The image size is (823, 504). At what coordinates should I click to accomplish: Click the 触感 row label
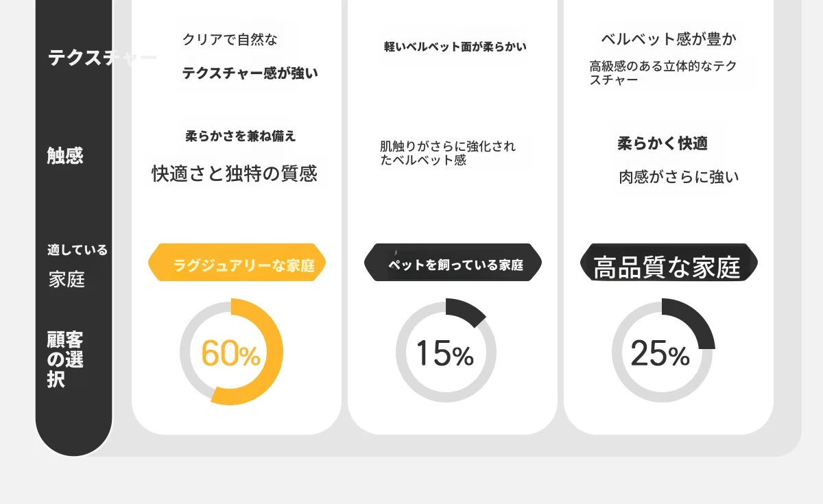coord(65,156)
